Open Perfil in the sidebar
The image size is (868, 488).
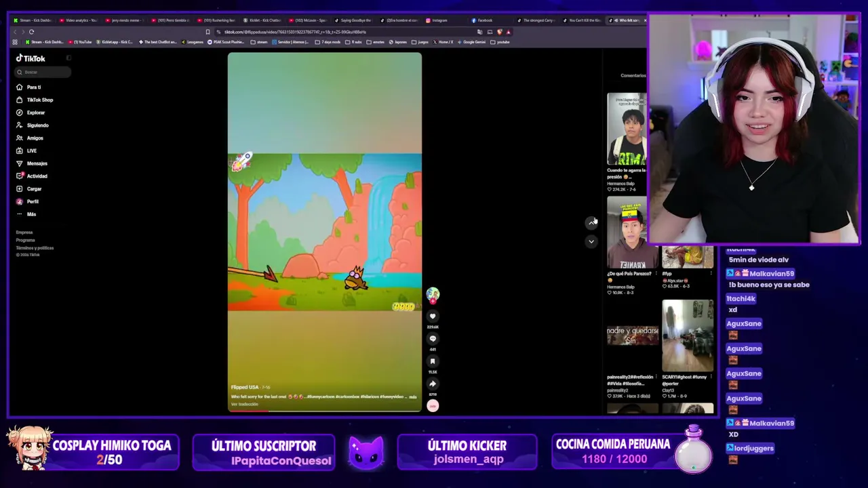click(x=28, y=201)
